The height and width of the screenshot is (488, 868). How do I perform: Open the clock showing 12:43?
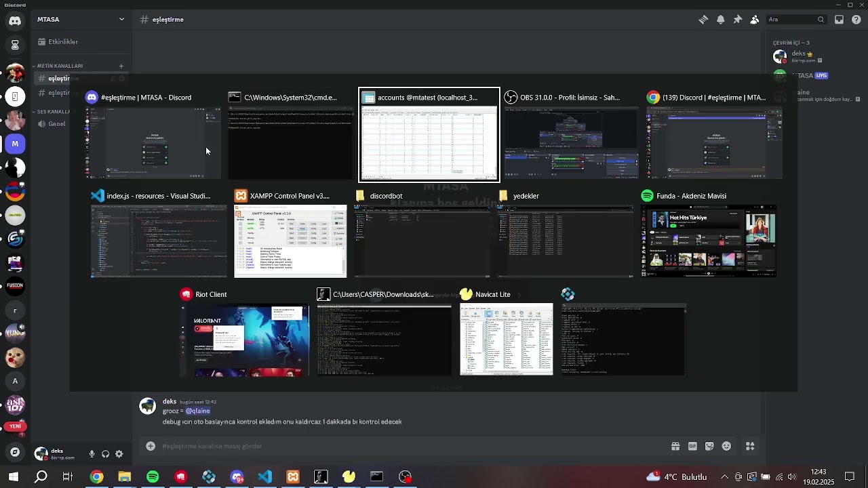point(818,477)
